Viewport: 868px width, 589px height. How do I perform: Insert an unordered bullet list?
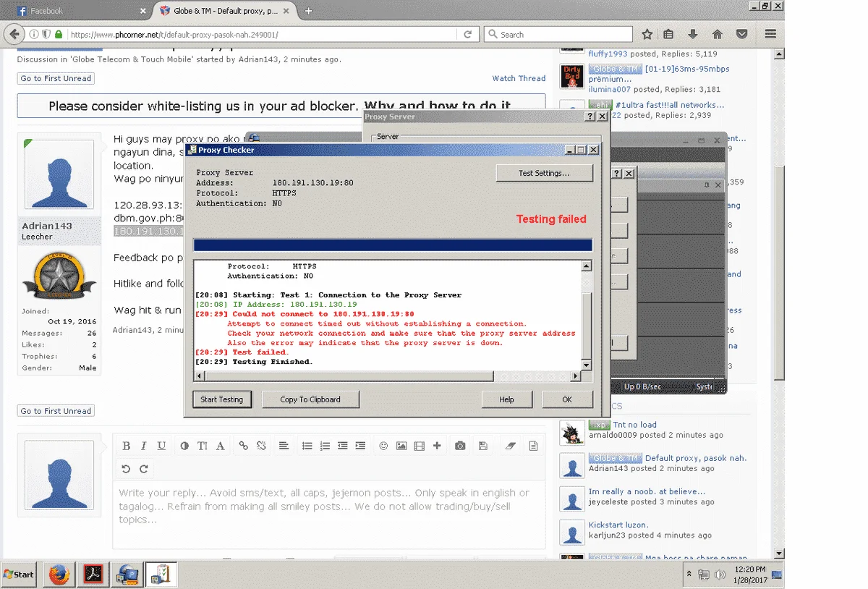[x=307, y=446]
